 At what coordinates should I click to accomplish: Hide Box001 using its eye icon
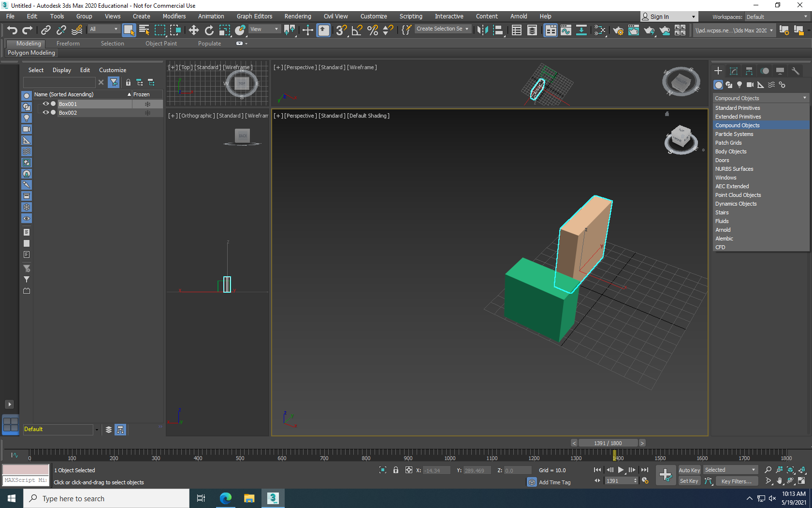point(45,104)
